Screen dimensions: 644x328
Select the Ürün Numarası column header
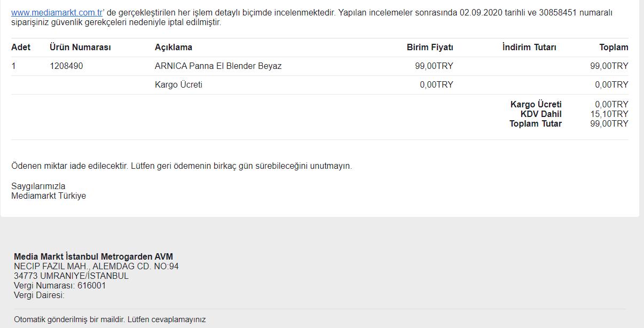tap(80, 48)
